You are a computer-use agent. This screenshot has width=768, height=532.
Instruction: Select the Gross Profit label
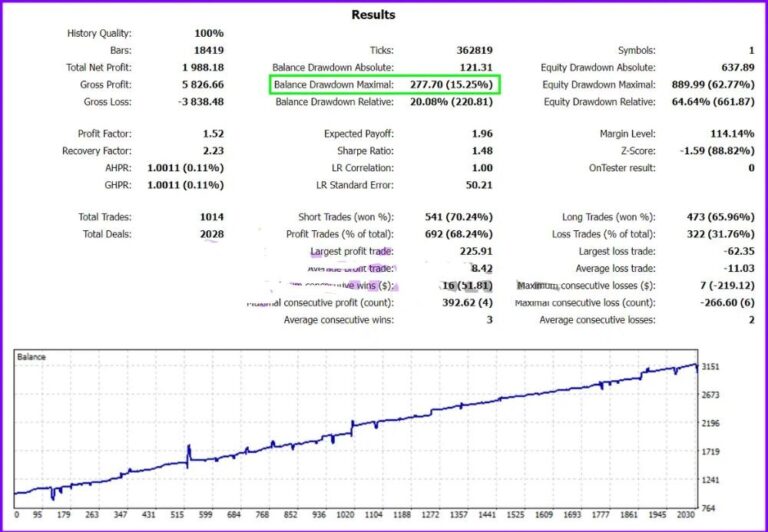pos(105,85)
